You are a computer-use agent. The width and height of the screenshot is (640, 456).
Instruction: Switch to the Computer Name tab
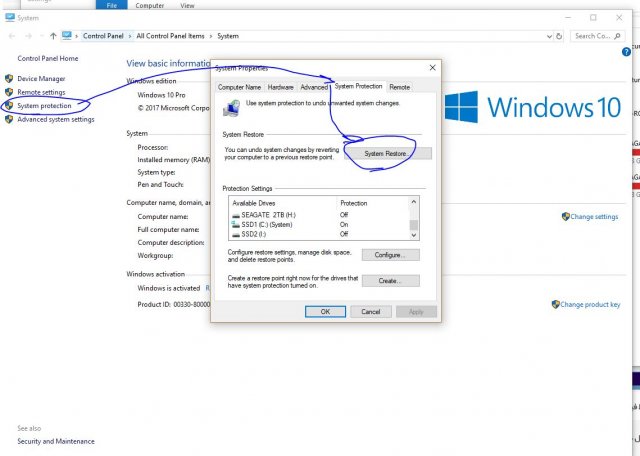click(239, 87)
